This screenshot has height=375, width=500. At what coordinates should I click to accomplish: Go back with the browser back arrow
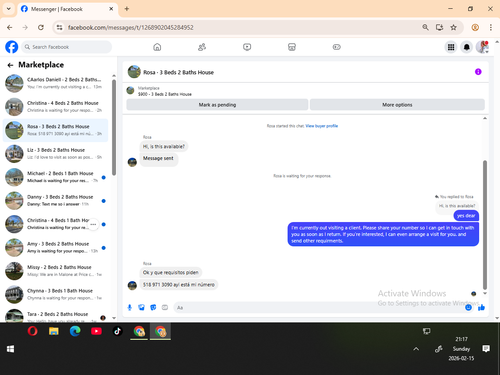click(10, 27)
